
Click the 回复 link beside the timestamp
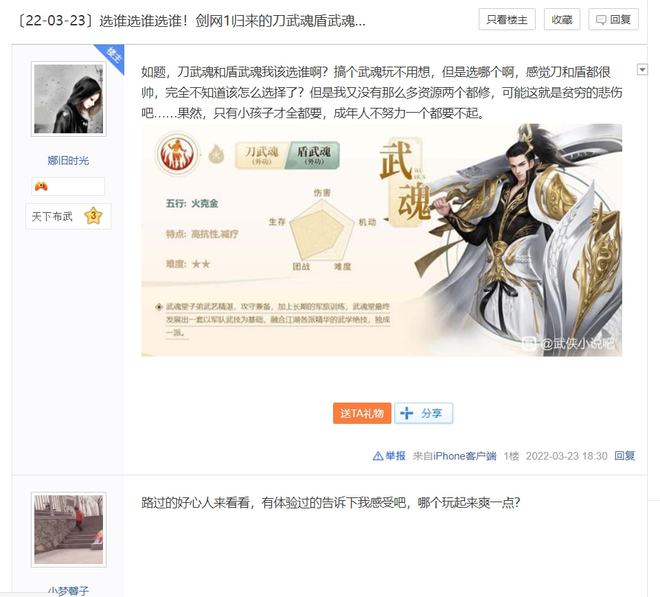point(625,456)
